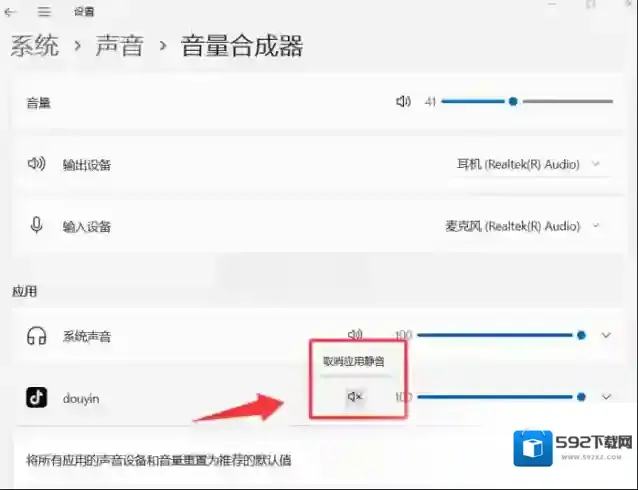Reset all app sound devices and volumes

pos(160,460)
